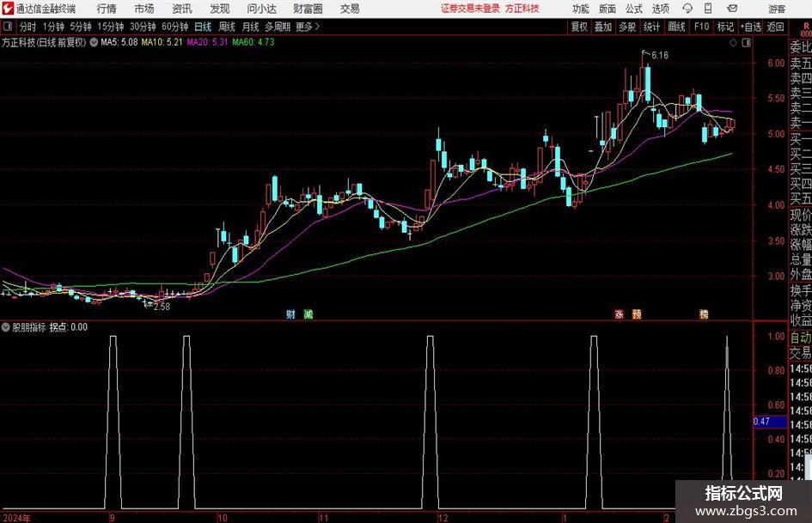The image size is (812, 523).
Task: Click the MA20: 5.31 label
Action: (207, 42)
